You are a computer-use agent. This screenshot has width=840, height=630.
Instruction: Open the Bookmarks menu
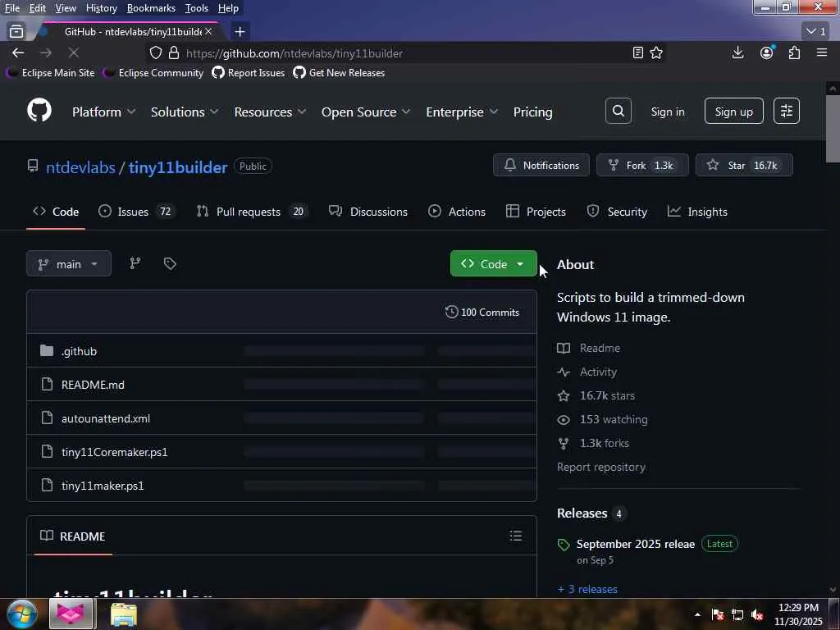(151, 8)
